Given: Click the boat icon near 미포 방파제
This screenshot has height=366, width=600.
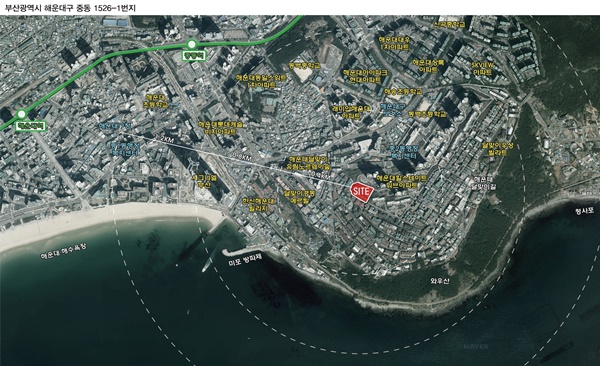Looking at the screenshot, I should (x=207, y=265).
